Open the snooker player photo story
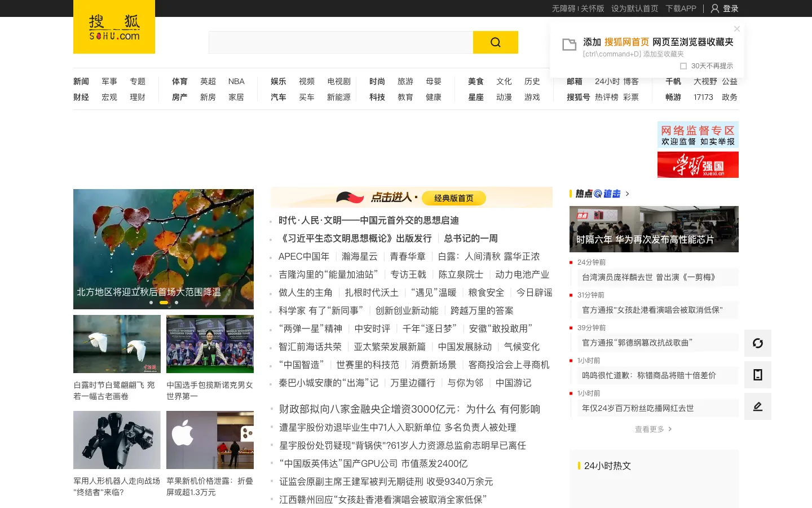 point(210,344)
